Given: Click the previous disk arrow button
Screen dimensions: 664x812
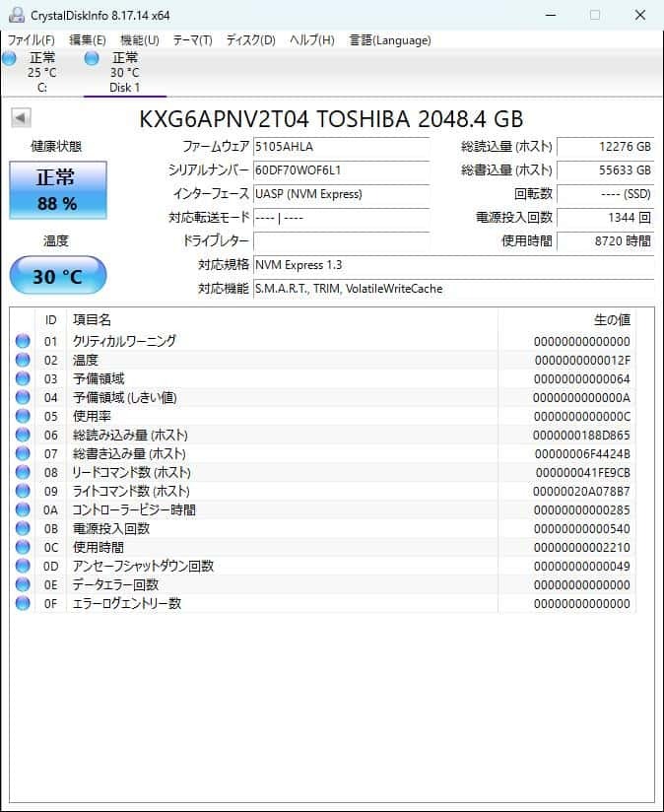Looking at the screenshot, I should tap(21, 117).
